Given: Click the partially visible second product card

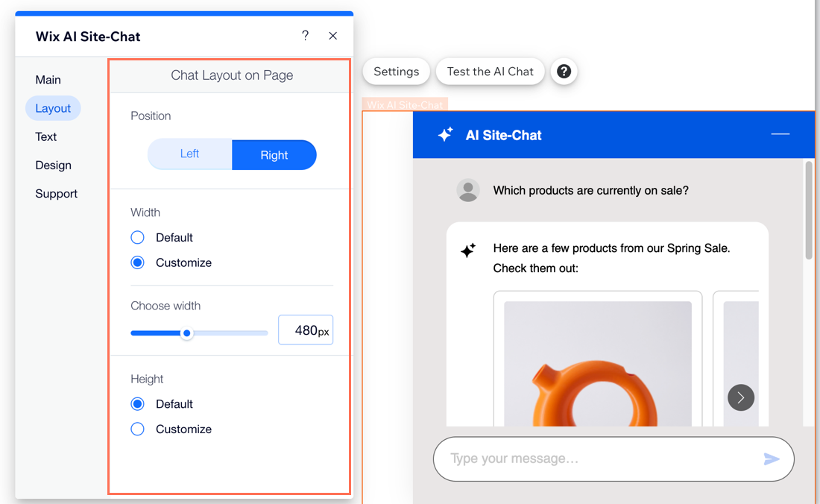Looking at the screenshot, I should [x=736, y=358].
